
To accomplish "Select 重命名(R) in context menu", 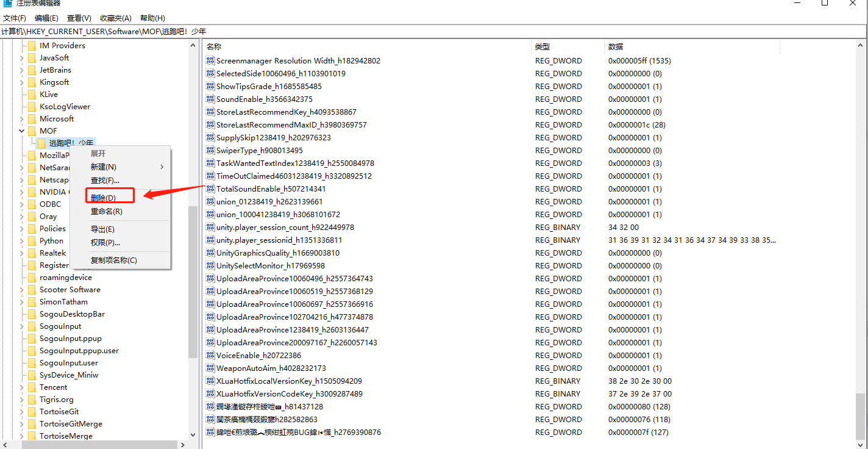I will 106,212.
